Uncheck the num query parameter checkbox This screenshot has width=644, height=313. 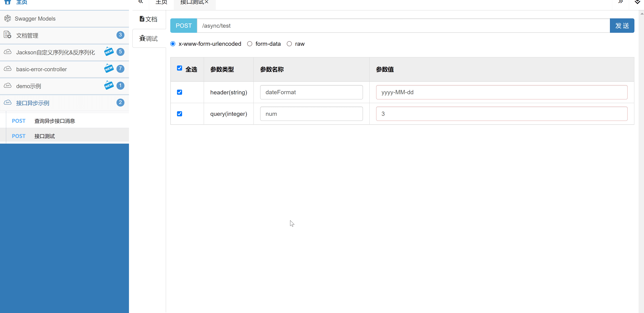(x=180, y=114)
